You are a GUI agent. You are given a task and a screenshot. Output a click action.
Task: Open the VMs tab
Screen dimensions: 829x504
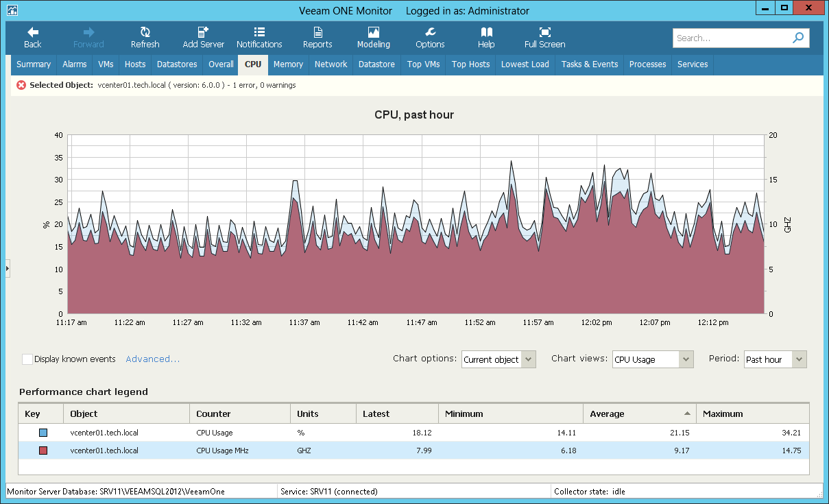click(x=106, y=64)
